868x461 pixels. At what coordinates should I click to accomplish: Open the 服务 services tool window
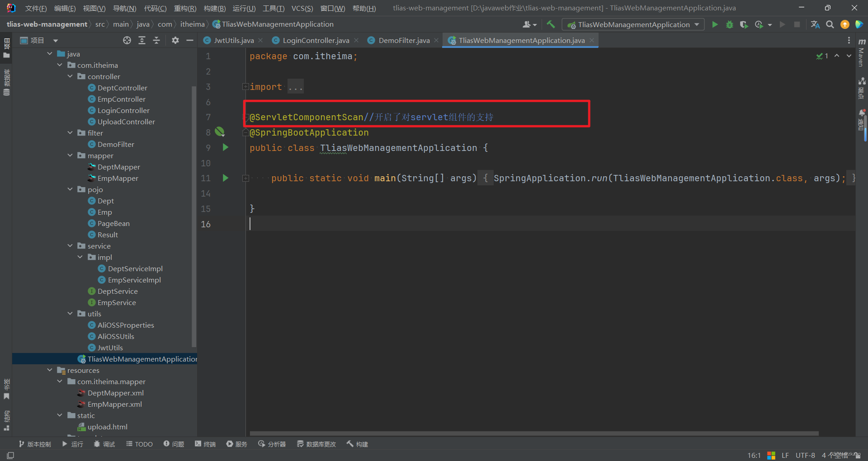tap(237, 444)
